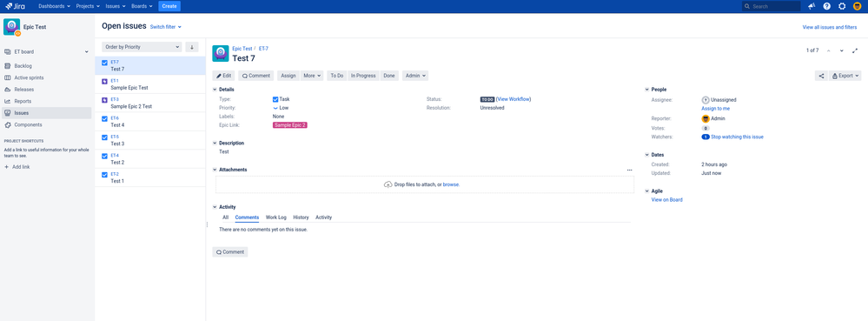Click the task icon for ET-5
The width and height of the screenshot is (868, 321).
[104, 137]
